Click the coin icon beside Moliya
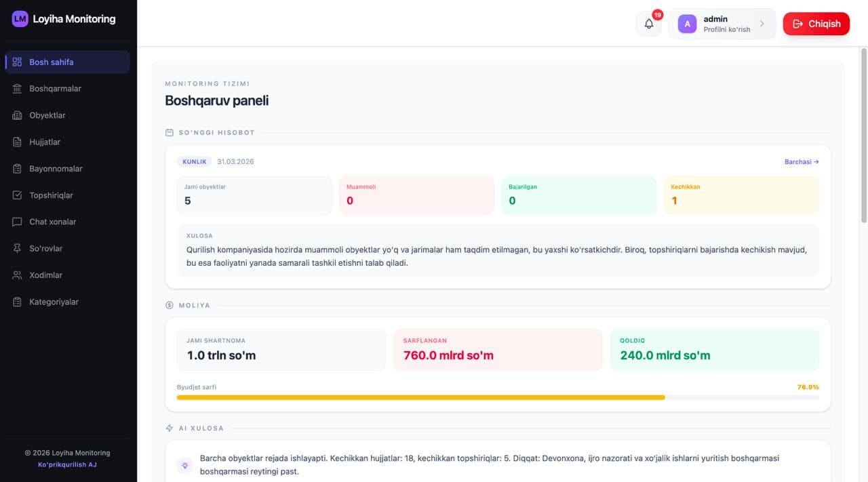 tap(170, 305)
